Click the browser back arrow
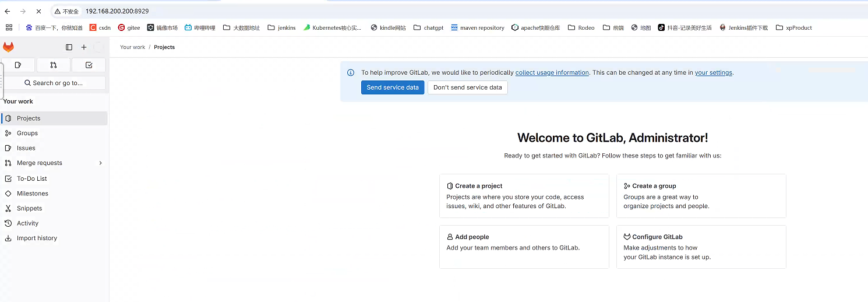 click(8, 11)
